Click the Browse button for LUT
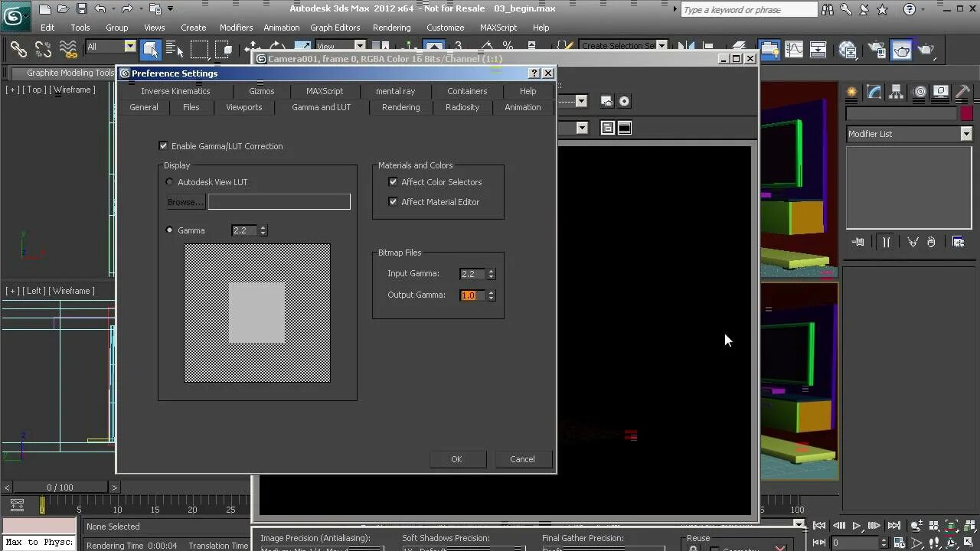The width and height of the screenshot is (980, 551). coord(185,201)
